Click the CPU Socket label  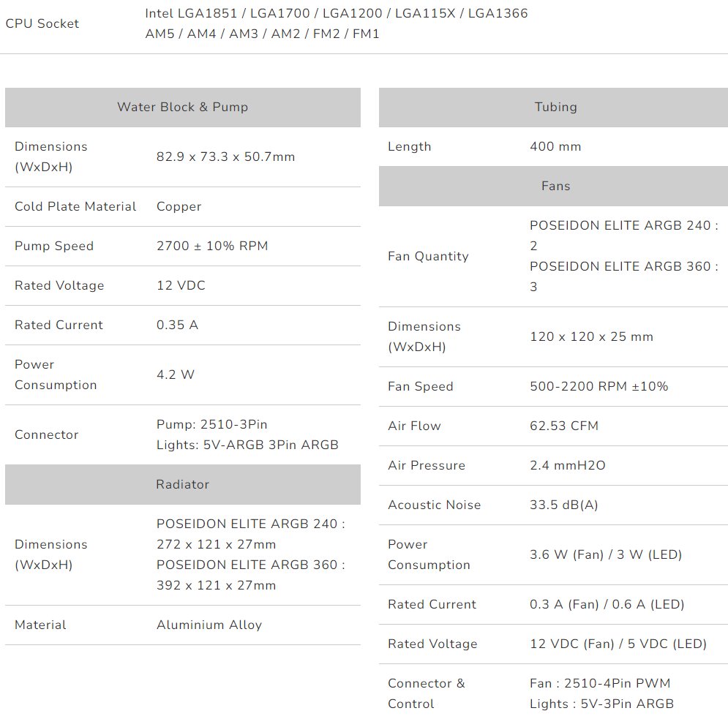[x=42, y=23]
